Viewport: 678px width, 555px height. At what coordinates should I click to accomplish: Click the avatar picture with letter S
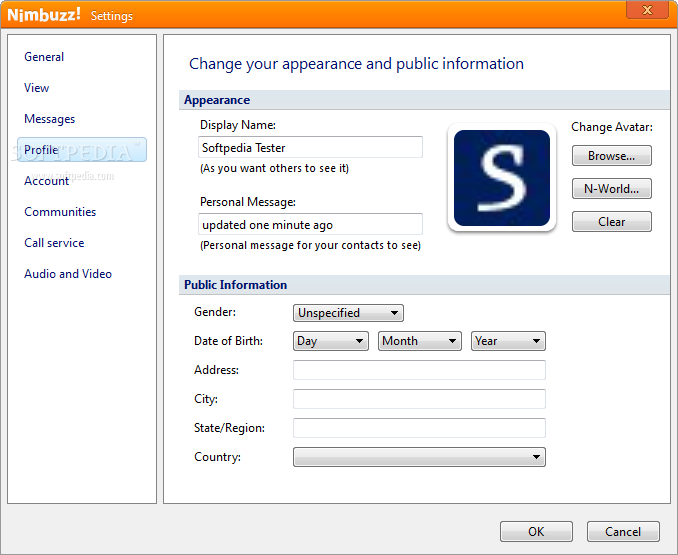pos(502,178)
